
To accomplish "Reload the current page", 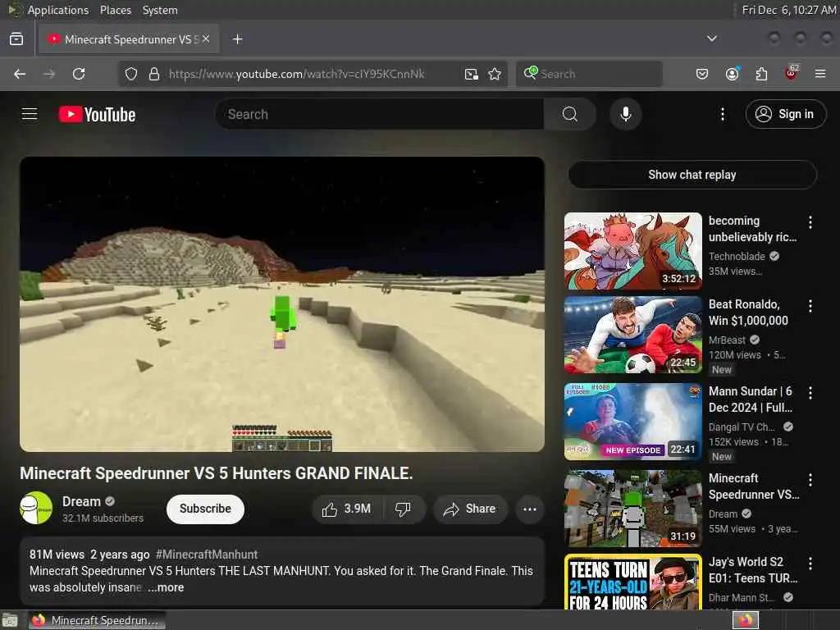I will (x=79, y=74).
